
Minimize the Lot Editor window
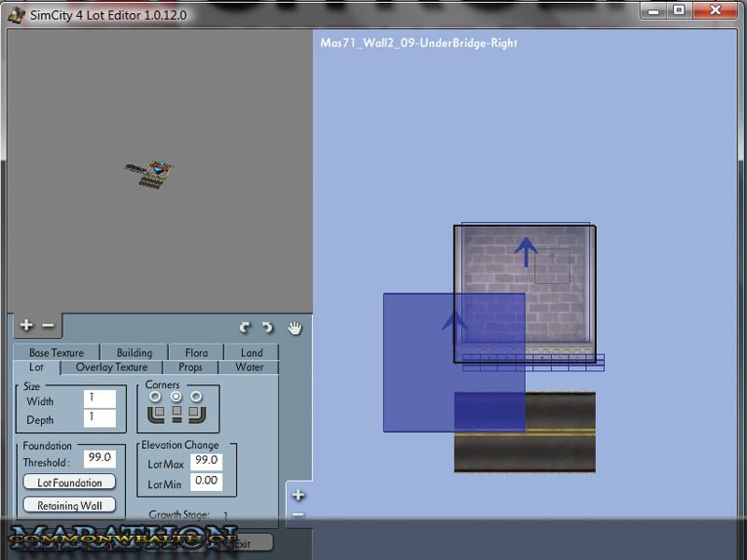click(x=654, y=11)
